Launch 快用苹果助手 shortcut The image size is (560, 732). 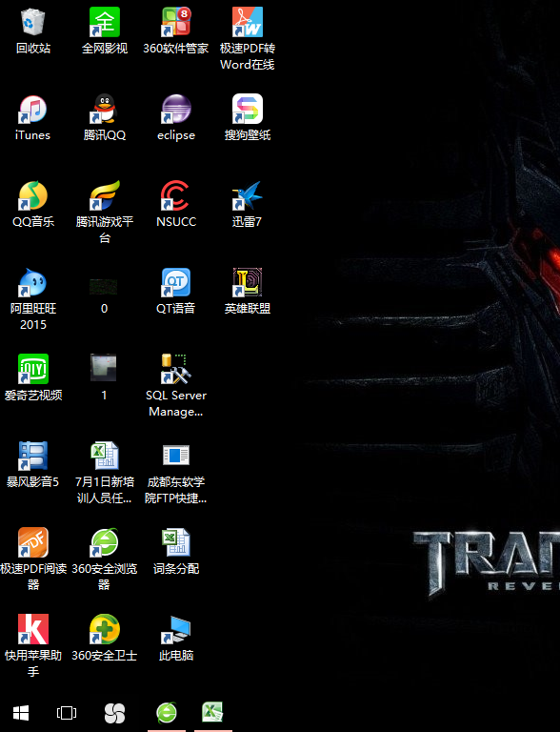tap(32, 629)
